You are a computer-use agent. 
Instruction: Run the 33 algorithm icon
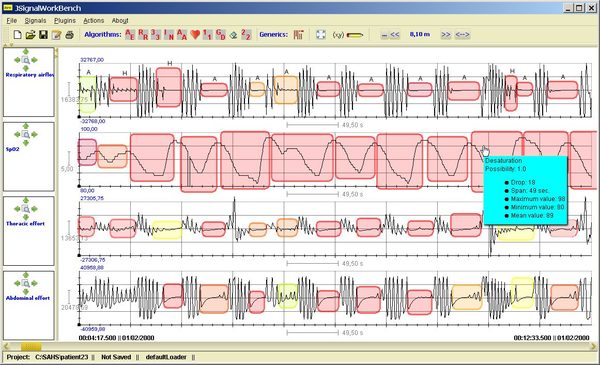(156, 34)
